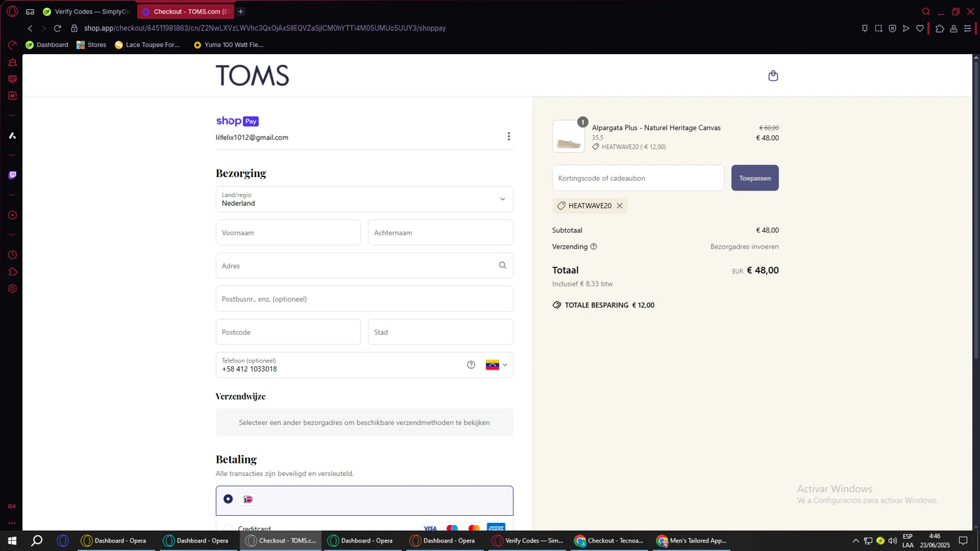Open a new browser tab
Screen dimensions: 980x551
point(240,11)
